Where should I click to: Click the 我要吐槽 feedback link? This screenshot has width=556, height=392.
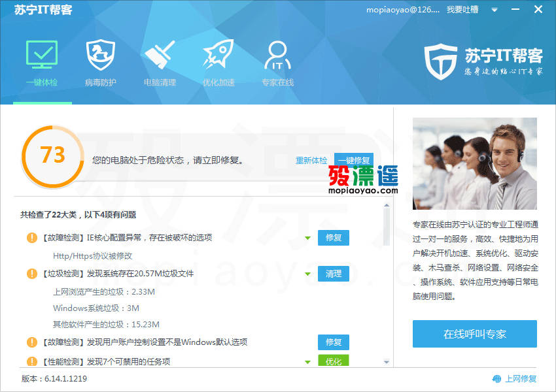coord(462,10)
